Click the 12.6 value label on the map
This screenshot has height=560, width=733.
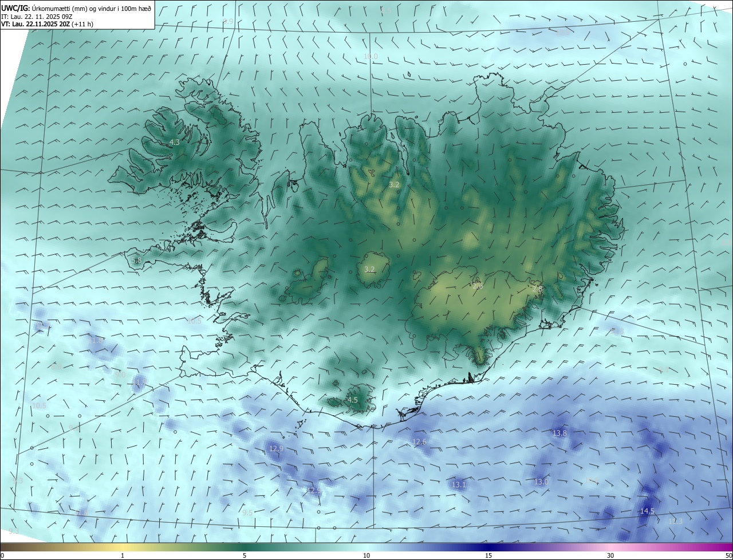(420, 441)
